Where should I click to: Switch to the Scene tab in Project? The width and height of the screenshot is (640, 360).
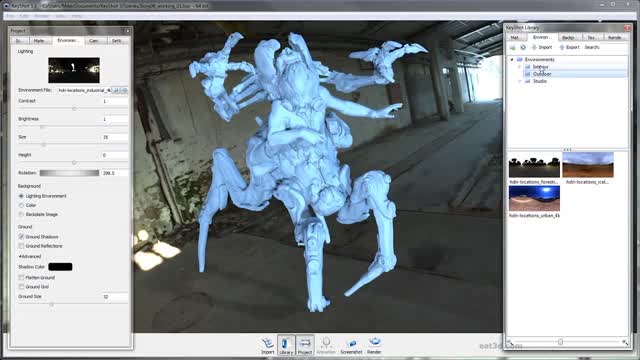pos(19,41)
